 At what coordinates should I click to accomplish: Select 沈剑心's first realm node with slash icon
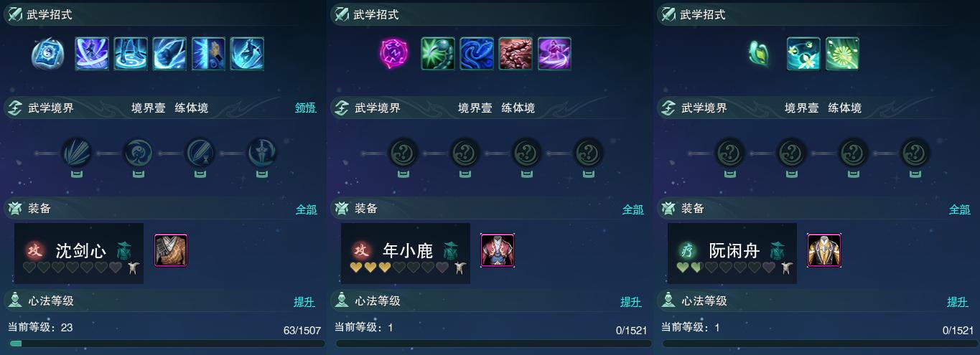click(76, 153)
